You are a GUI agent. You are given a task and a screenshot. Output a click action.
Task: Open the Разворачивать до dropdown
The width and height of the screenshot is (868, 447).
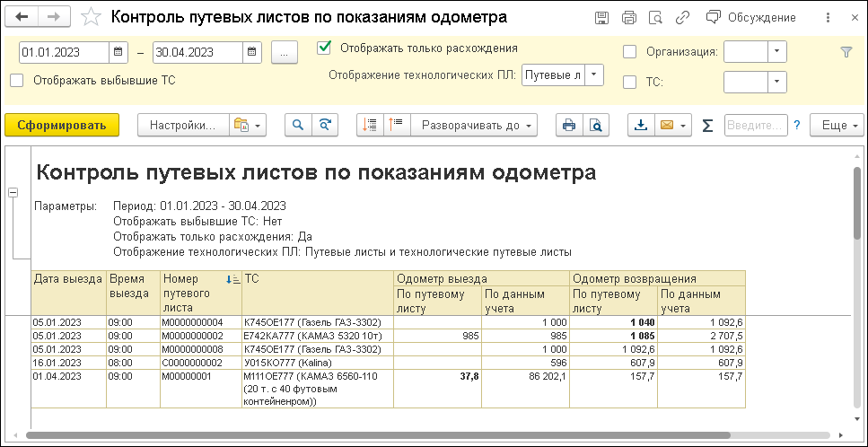click(x=475, y=125)
